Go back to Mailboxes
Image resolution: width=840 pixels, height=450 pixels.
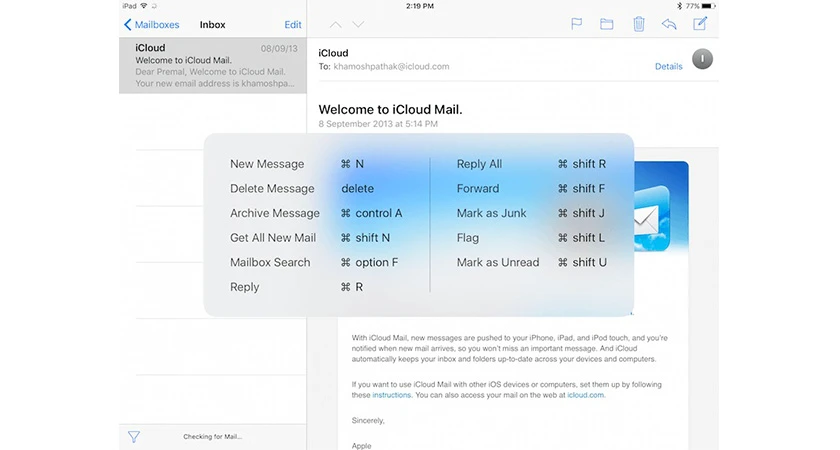(152, 25)
